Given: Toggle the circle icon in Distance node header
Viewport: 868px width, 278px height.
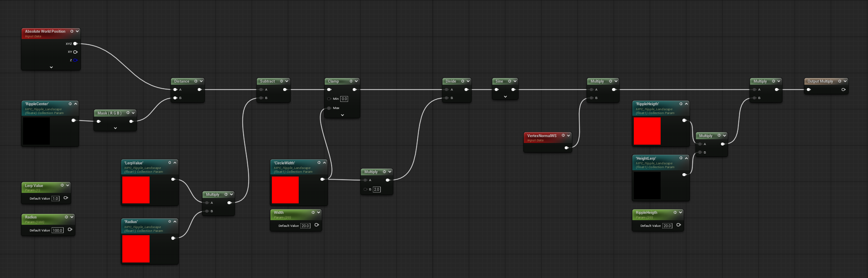Looking at the screenshot, I should coord(196,81).
